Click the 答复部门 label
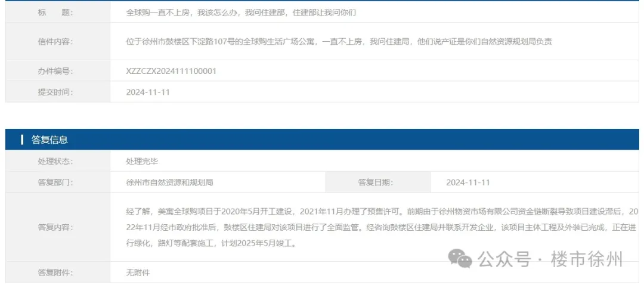 55,182
